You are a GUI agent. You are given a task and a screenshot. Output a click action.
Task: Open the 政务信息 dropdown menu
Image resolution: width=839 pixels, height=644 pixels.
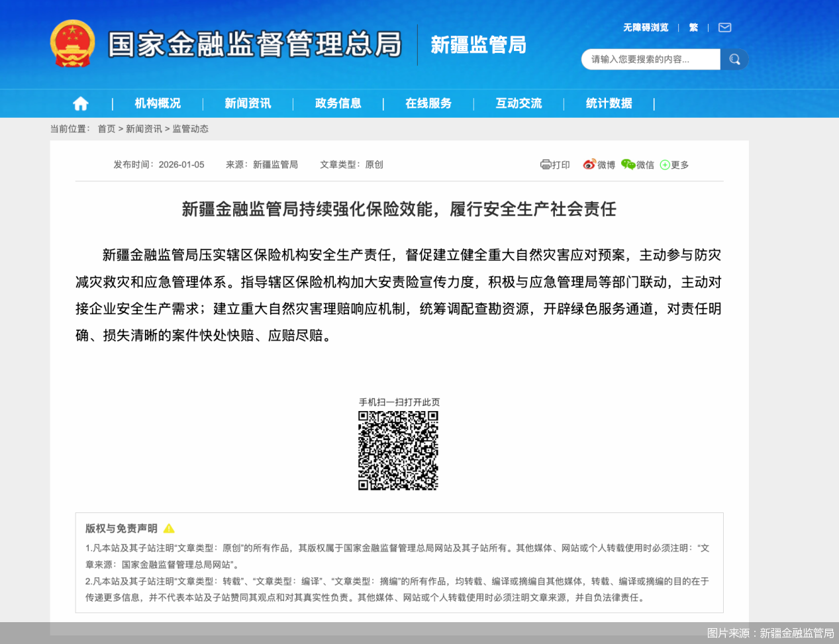[x=338, y=103]
